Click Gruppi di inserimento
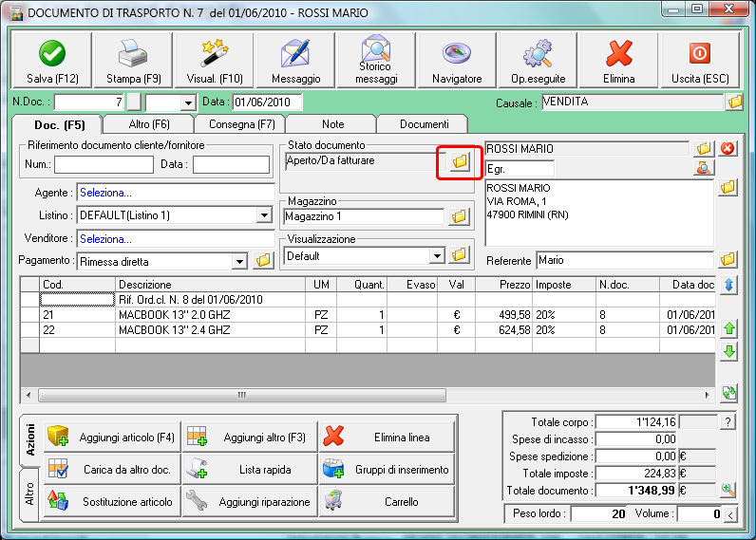 coord(387,469)
